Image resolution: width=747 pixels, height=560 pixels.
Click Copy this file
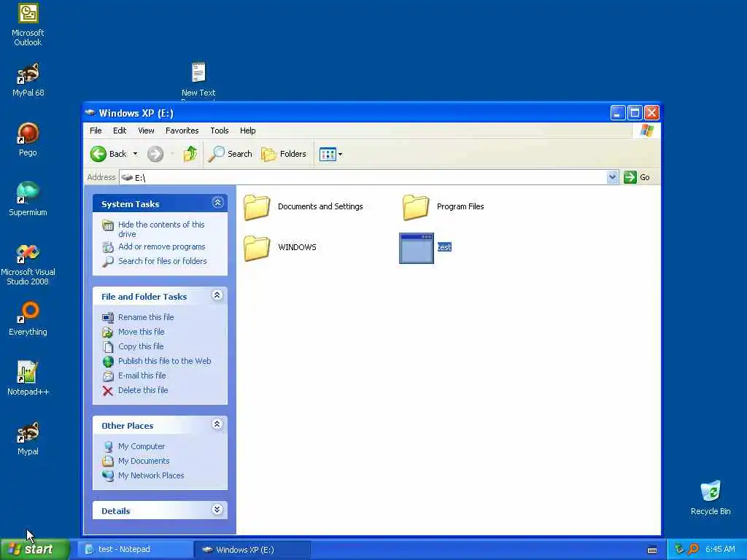[141, 346]
